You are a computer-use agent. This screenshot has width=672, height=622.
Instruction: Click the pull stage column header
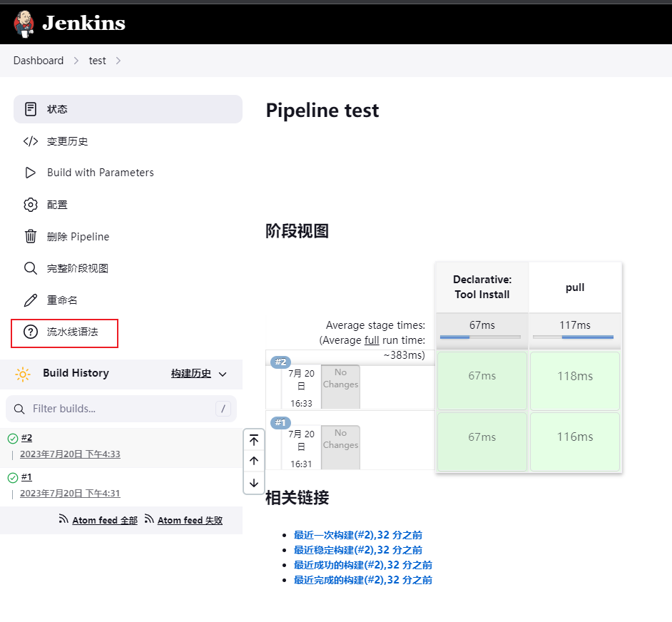coord(575,287)
